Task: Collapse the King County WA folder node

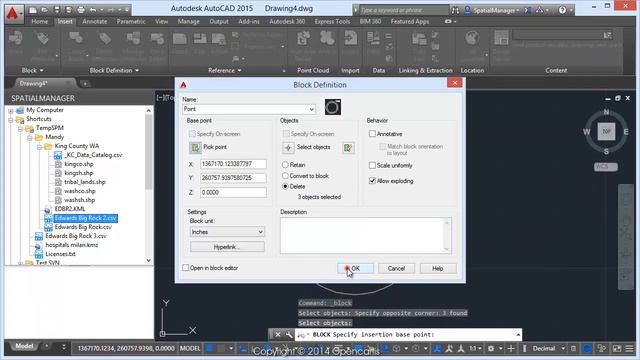Action: [39, 146]
